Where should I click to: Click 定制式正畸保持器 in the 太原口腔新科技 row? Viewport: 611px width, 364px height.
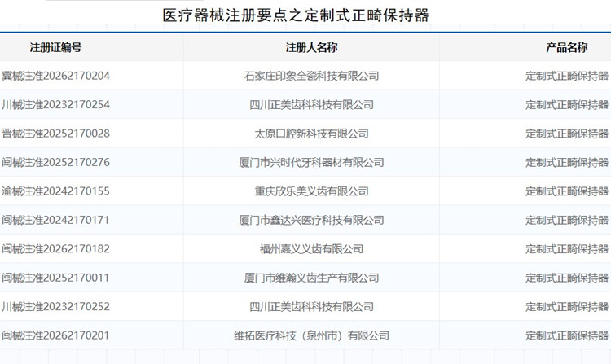(x=567, y=134)
